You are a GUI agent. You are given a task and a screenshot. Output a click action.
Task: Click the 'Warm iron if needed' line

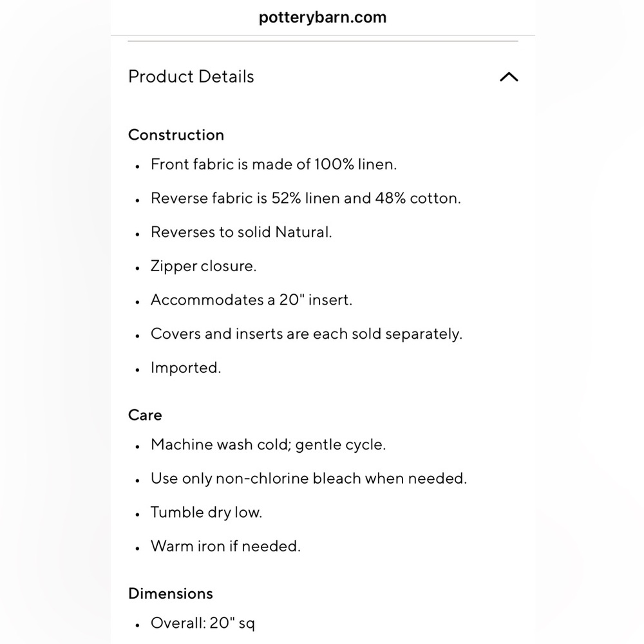click(225, 546)
